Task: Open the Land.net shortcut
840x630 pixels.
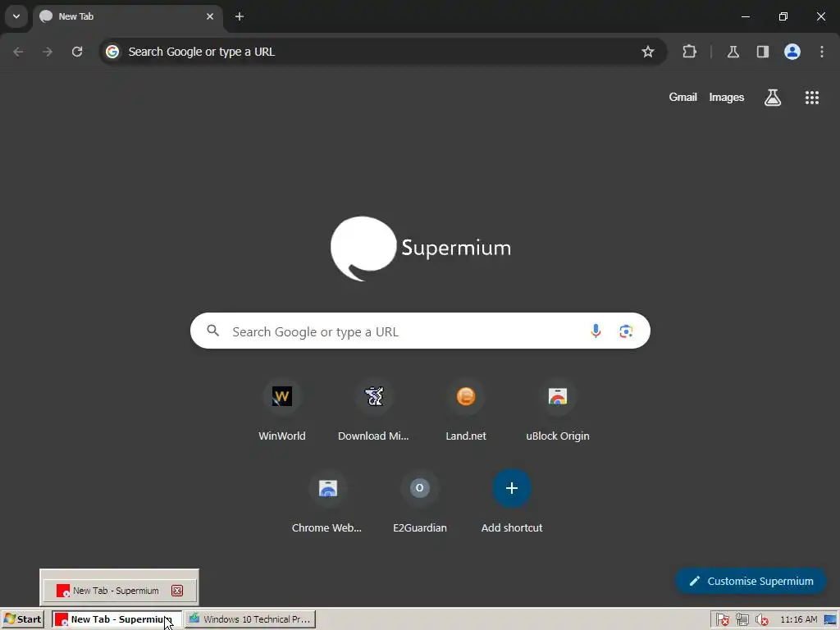Action: coord(466,412)
